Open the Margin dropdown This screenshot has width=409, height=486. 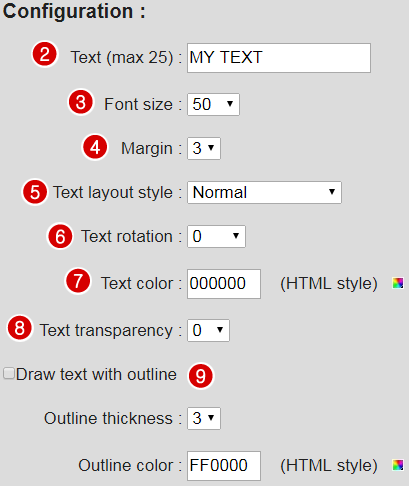[x=204, y=148]
